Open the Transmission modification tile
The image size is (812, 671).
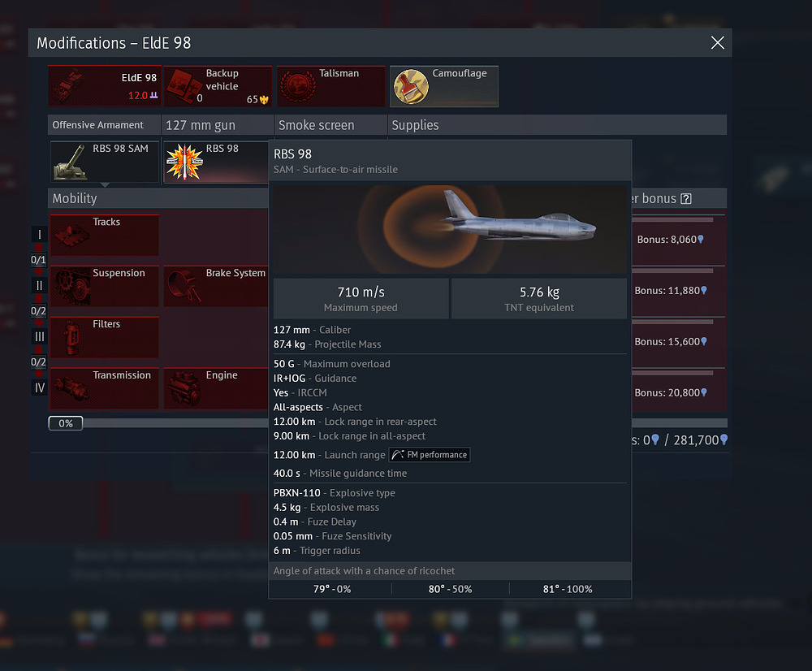coord(104,388)
